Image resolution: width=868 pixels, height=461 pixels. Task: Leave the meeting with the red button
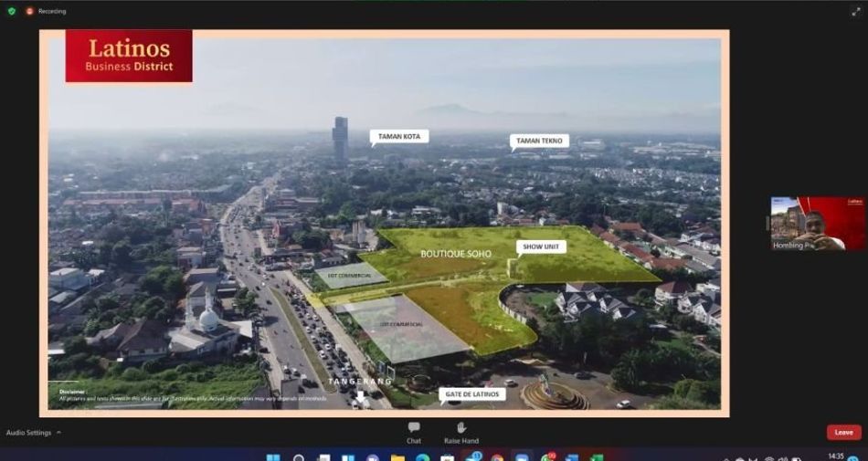[x=843, y=433]
